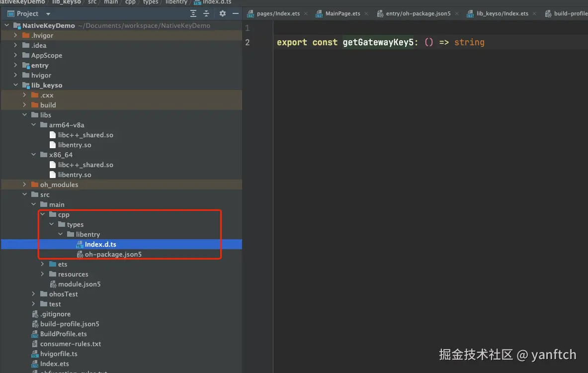Open the Project view dropdown
The height and width of the screenshot is (373, 588).
[x=48, y=14]
